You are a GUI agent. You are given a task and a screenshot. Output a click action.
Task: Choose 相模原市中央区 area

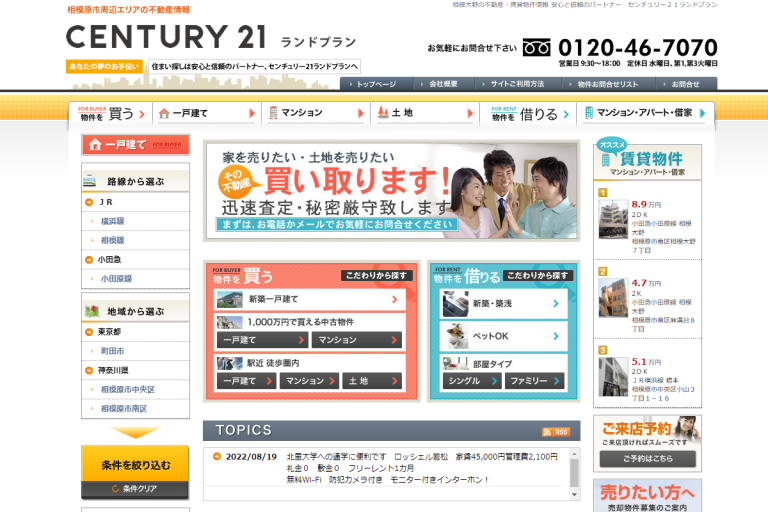point(127,390)
